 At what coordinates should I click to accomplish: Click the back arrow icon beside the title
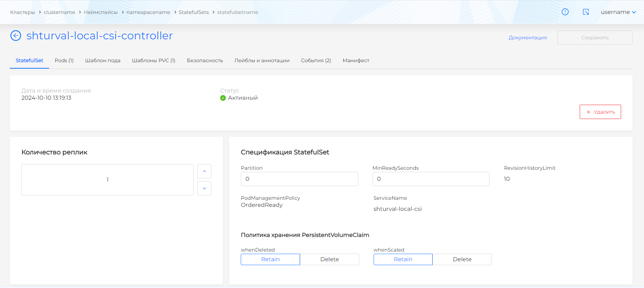[x=16, y=36]
